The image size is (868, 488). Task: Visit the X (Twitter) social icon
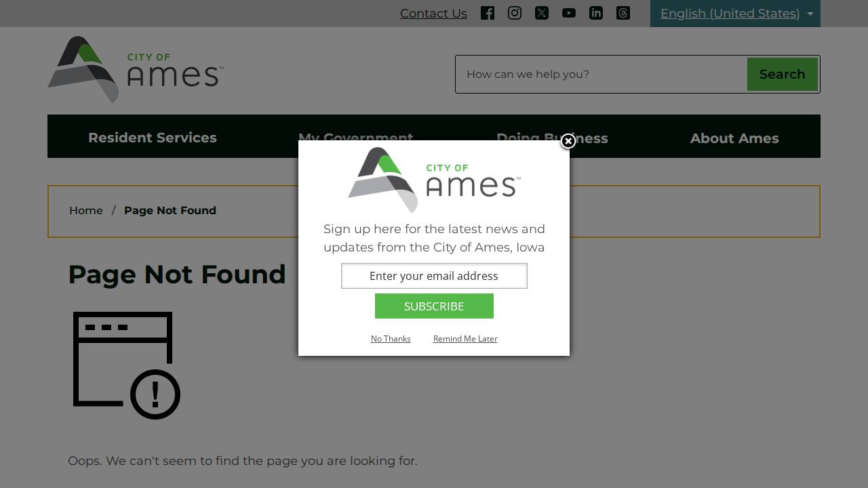tap(542, 13)
